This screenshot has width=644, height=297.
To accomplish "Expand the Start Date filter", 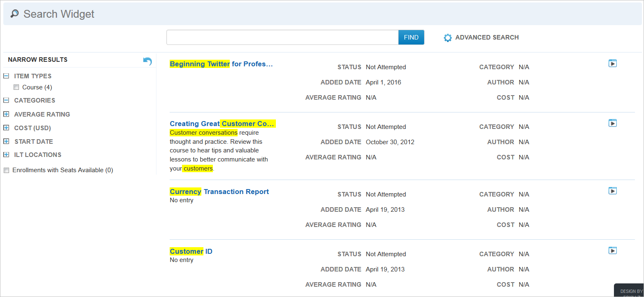I will (6, 142).
